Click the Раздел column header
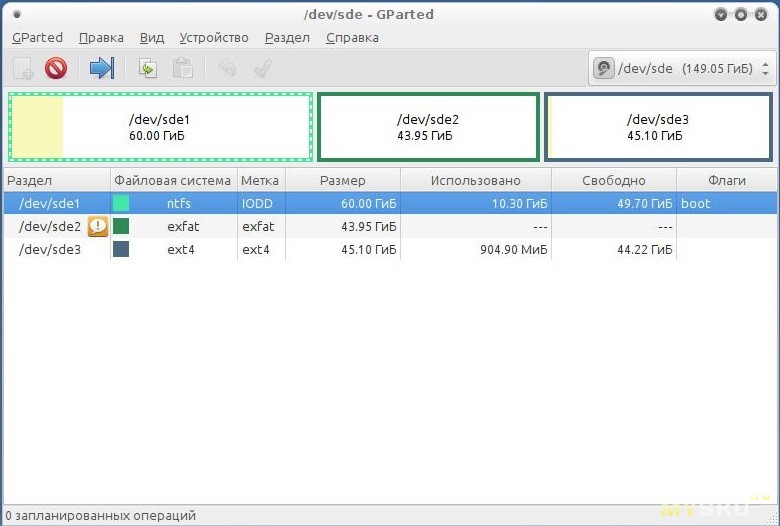The width and height of the screenshot is (780, 526). click(57, 180)
